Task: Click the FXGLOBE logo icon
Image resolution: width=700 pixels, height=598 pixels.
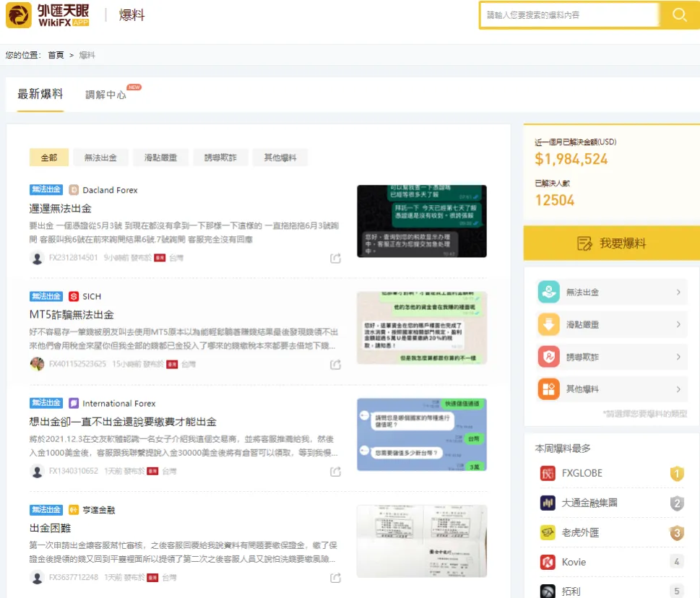Action: [x=548, y=473]
